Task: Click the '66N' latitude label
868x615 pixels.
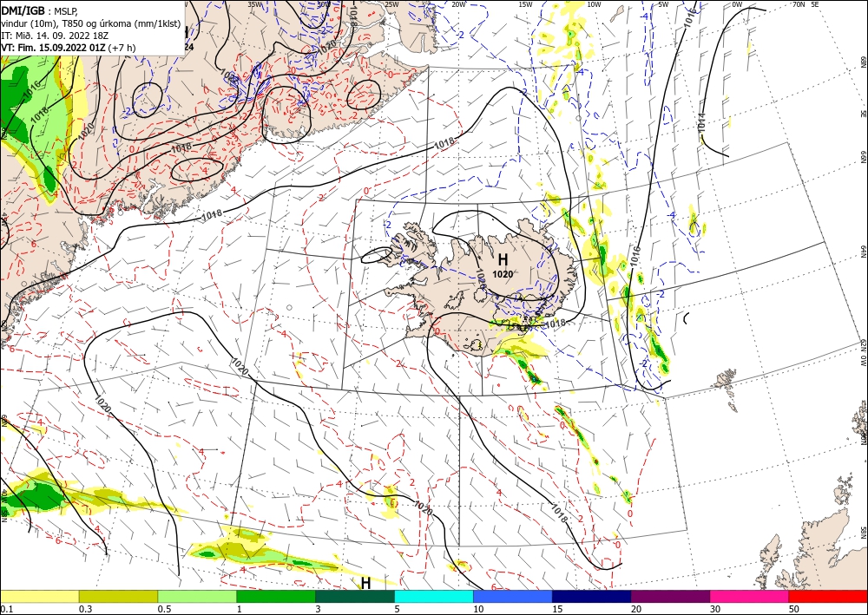Action: 863,158
